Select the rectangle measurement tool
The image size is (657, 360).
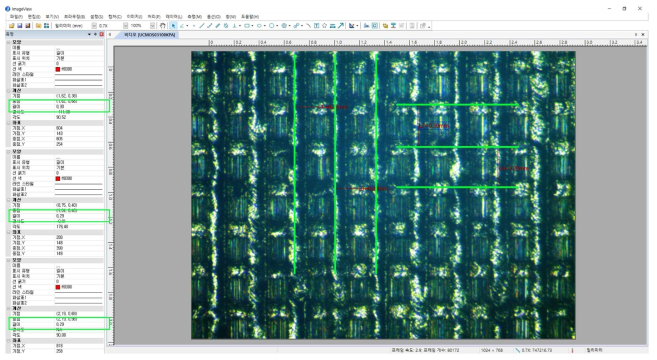247,26
